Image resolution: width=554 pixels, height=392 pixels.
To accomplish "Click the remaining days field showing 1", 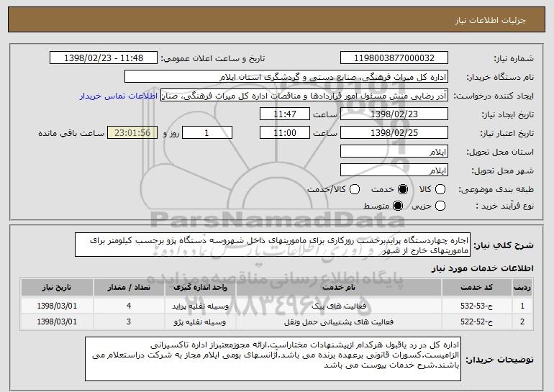I will [207, 133].
